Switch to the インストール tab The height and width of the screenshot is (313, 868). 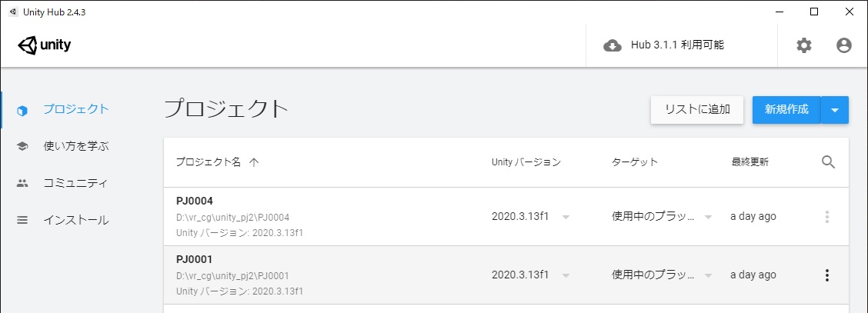[x=75, y=220]
